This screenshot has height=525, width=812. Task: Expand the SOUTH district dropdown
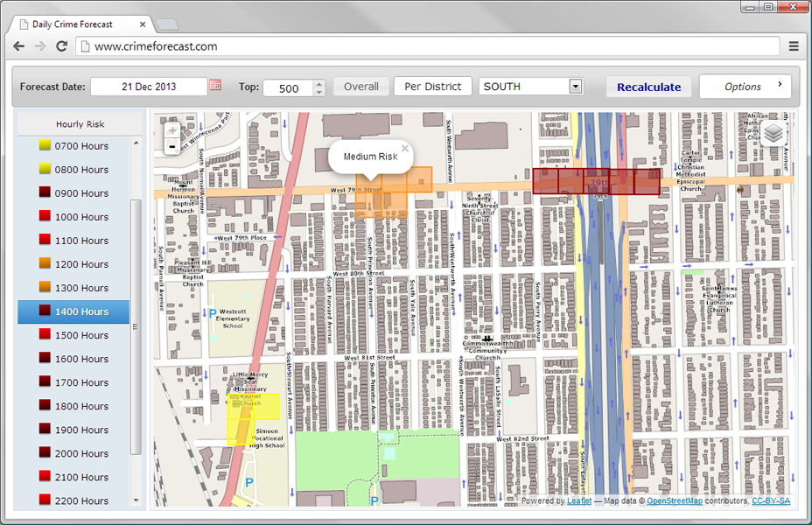click(x=575, y=87)
